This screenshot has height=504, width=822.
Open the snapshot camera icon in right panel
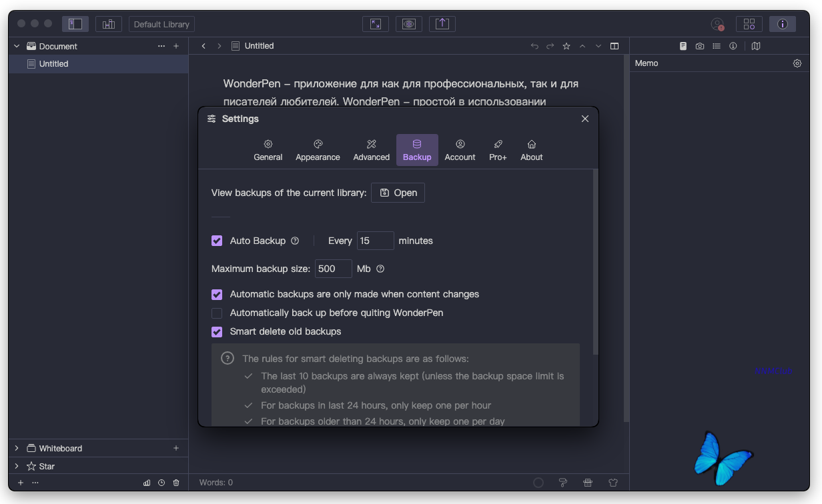[x=699, y=46]
